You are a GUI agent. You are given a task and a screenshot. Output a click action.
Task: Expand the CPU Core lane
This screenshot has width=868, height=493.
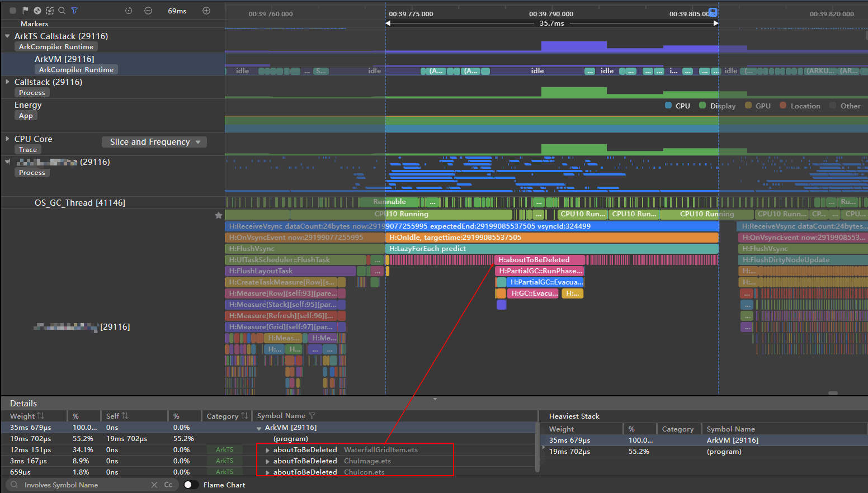7,139
